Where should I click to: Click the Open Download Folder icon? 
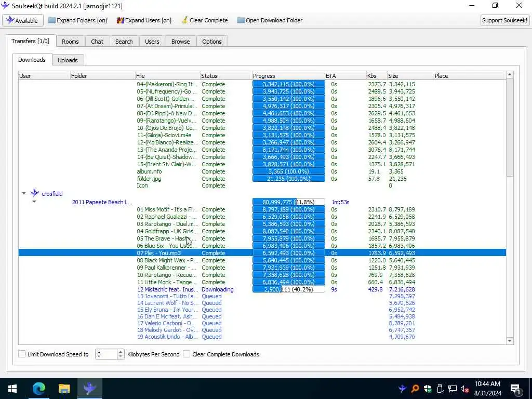[x=241, y=20]
